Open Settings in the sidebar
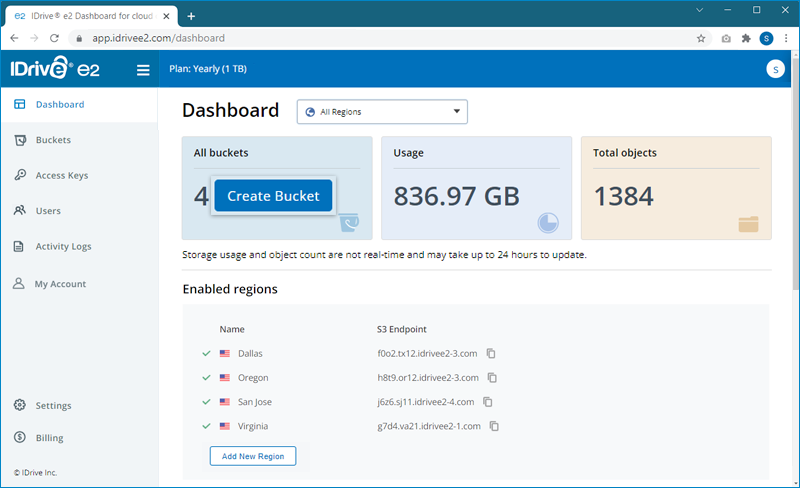 (x=53, y=405)
